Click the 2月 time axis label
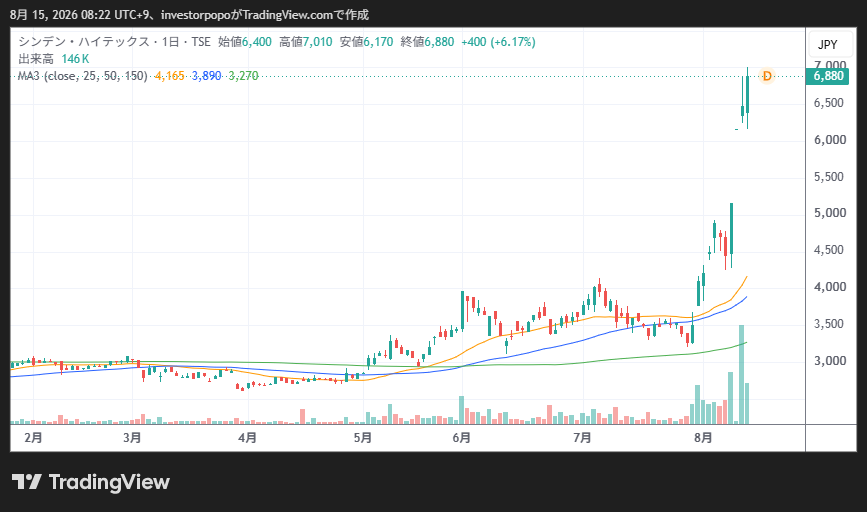867x512 pixels. pos(33,438)
